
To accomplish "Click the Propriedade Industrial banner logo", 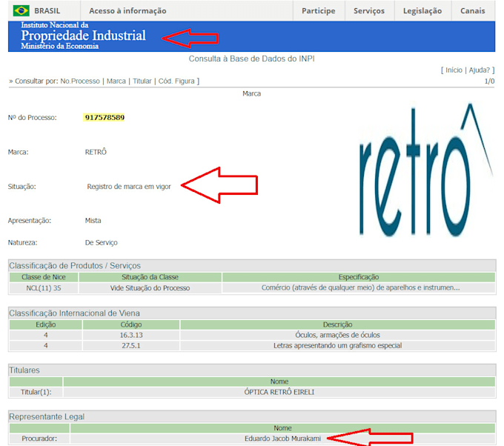I will [83, 36].
